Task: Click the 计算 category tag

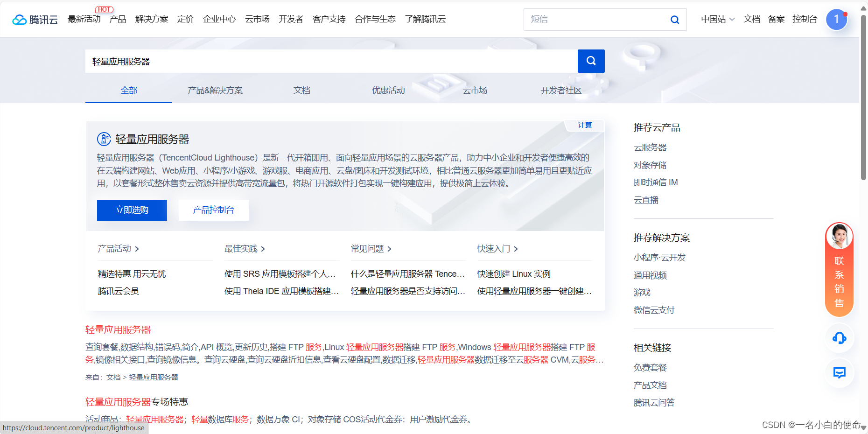Action: coord(585,125)
